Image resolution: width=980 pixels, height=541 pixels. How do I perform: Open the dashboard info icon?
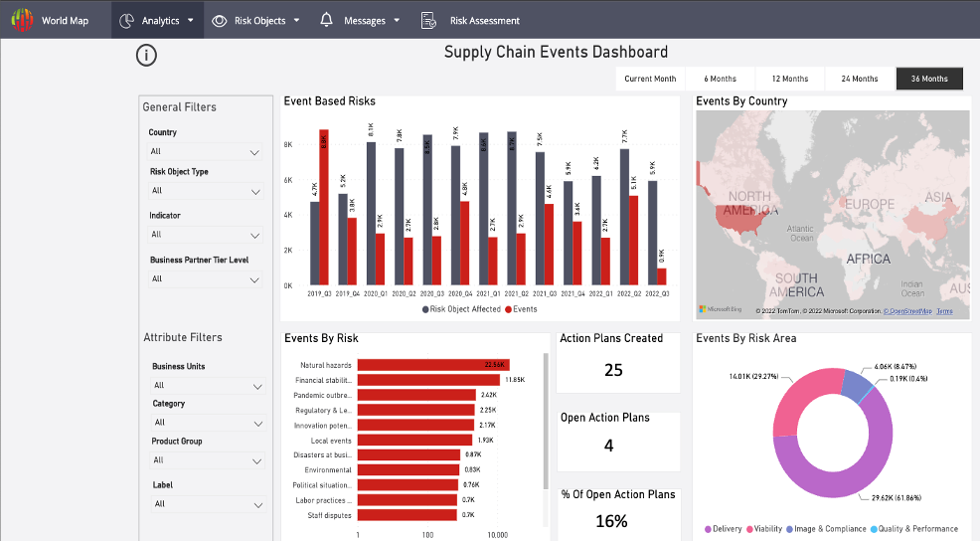(146, 55)
